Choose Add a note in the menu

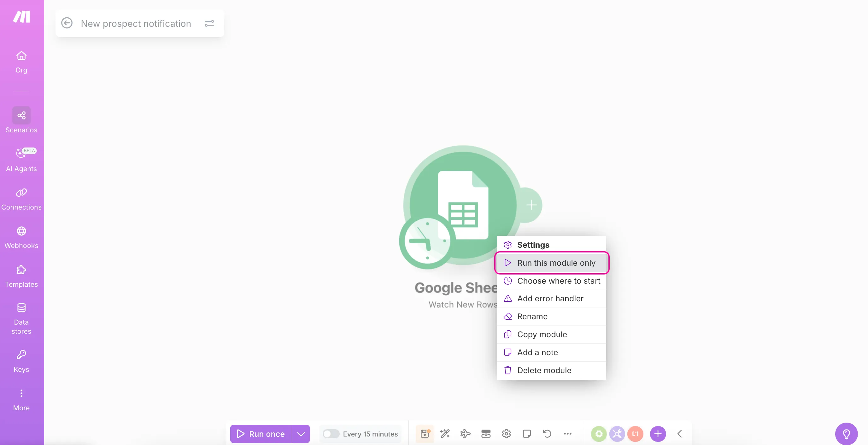[x=552, y=352]
